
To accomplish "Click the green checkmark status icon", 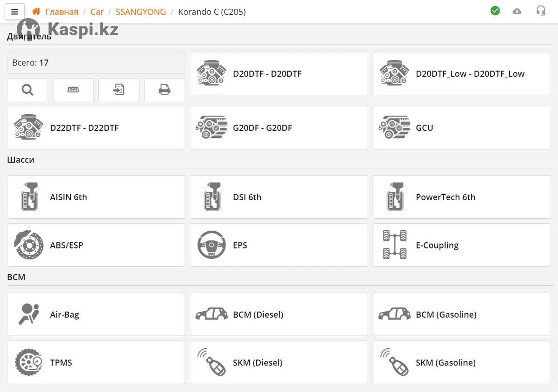I will pos(495,11).
